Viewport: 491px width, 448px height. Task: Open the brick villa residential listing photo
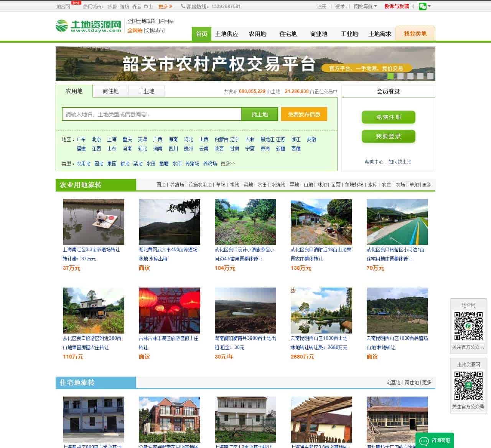pyautogui.click(x=170, y=420)
